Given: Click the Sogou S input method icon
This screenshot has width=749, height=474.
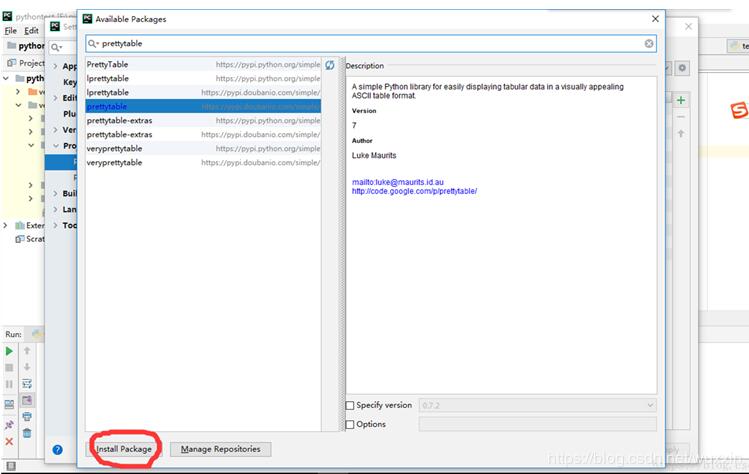Looking at the screenshot, I should click(739, 110).
